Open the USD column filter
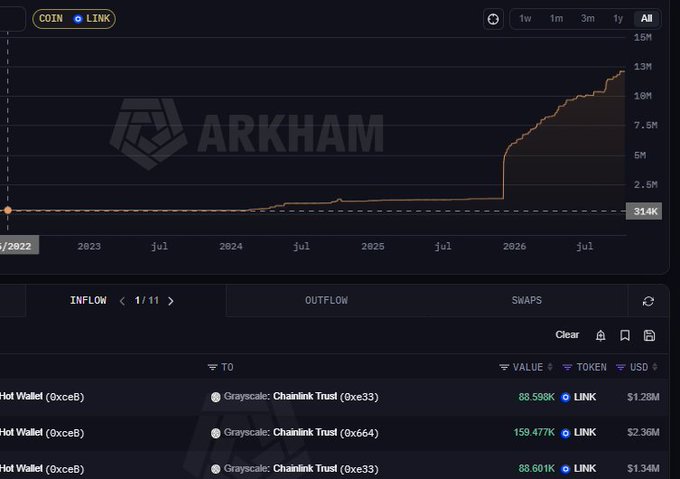680x479 pixels. click(621, 368)
